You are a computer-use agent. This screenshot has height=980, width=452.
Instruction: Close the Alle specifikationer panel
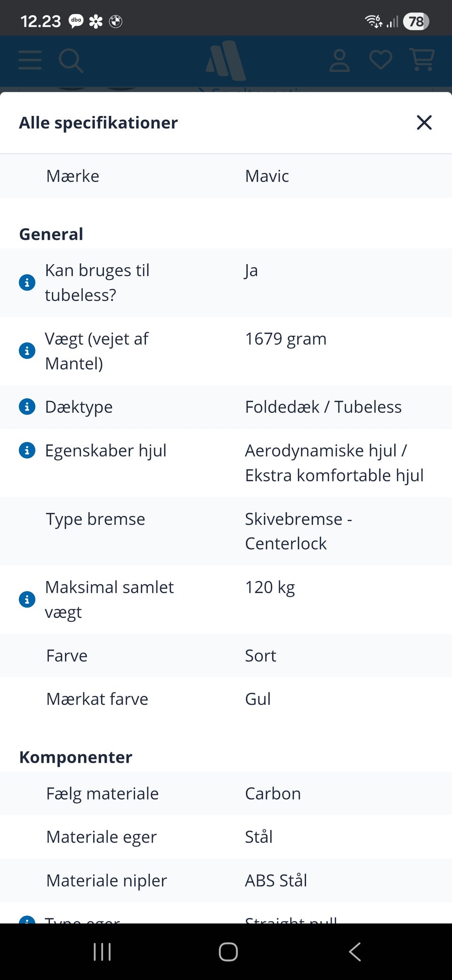424,122
